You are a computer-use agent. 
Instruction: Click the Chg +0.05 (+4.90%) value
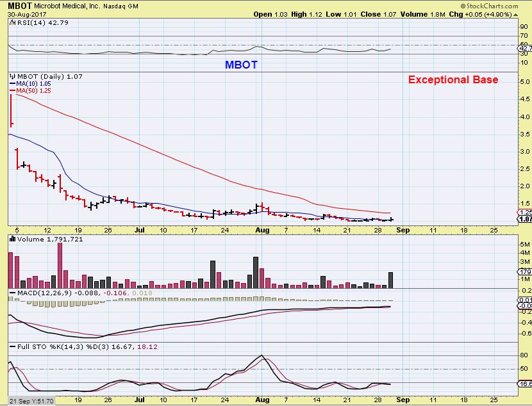(481, 14)
